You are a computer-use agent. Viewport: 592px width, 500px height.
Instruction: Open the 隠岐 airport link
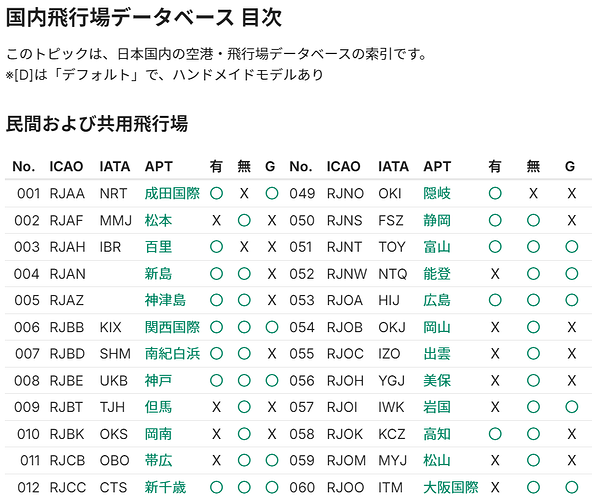437,194
